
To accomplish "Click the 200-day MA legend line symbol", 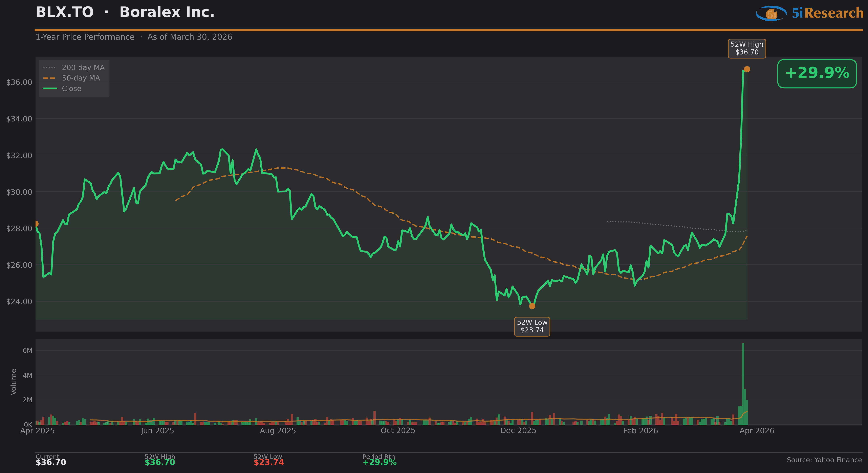I will 49,68.
